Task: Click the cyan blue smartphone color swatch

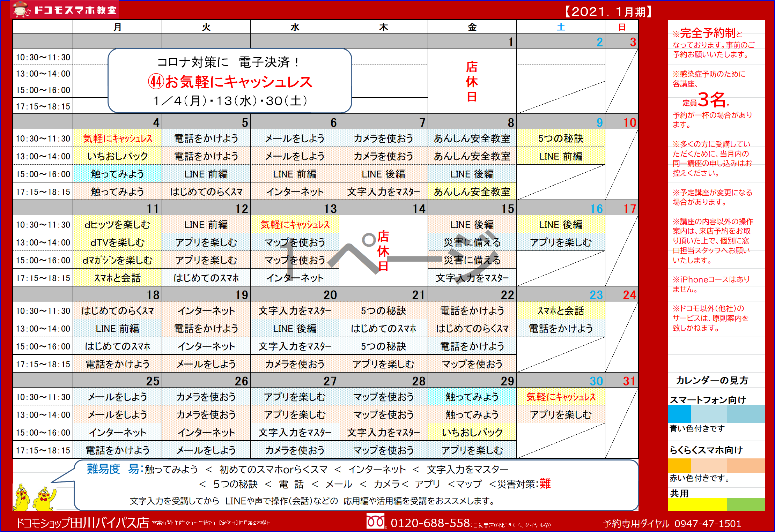Action: [x=679, y=414]
